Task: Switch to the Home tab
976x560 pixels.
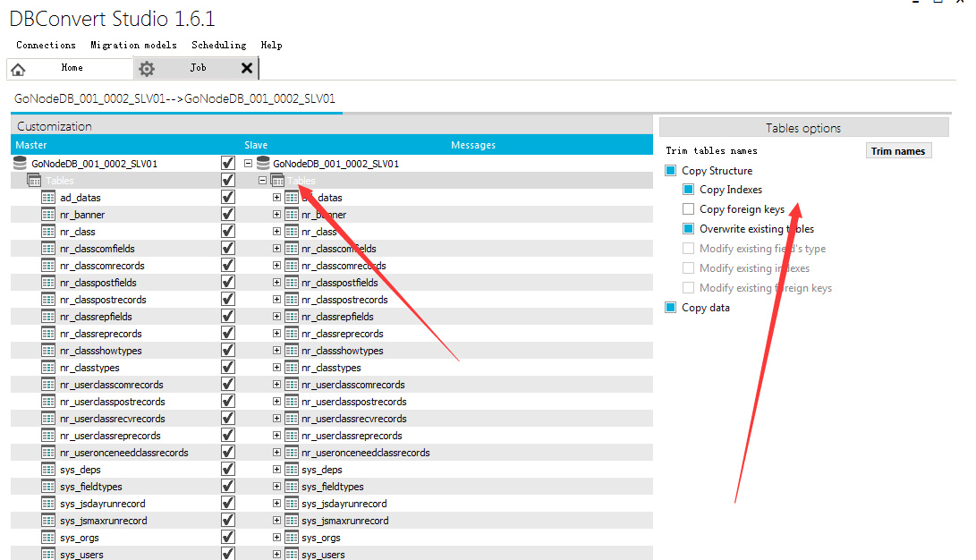Action: (70, 68)
